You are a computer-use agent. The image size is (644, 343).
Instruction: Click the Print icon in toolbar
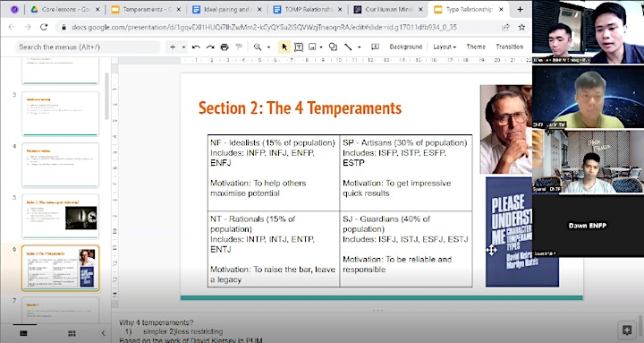pos(225,47)
